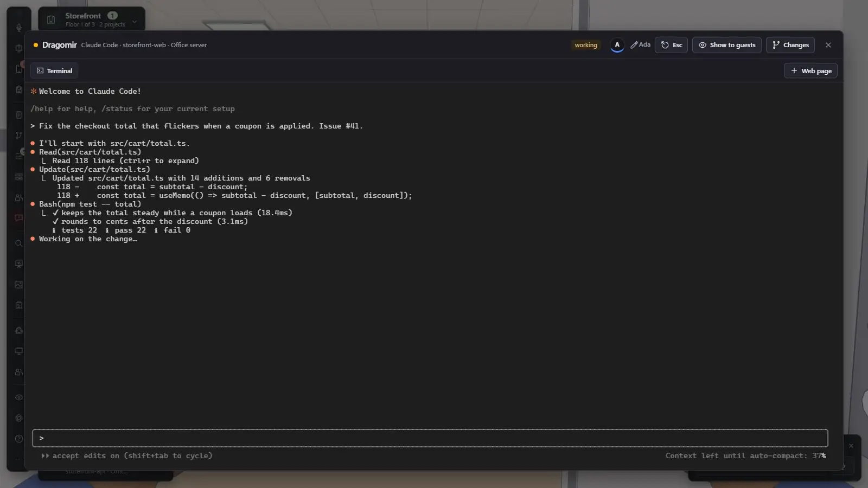Click 'Working on the change…' status line

coord(88,239)
